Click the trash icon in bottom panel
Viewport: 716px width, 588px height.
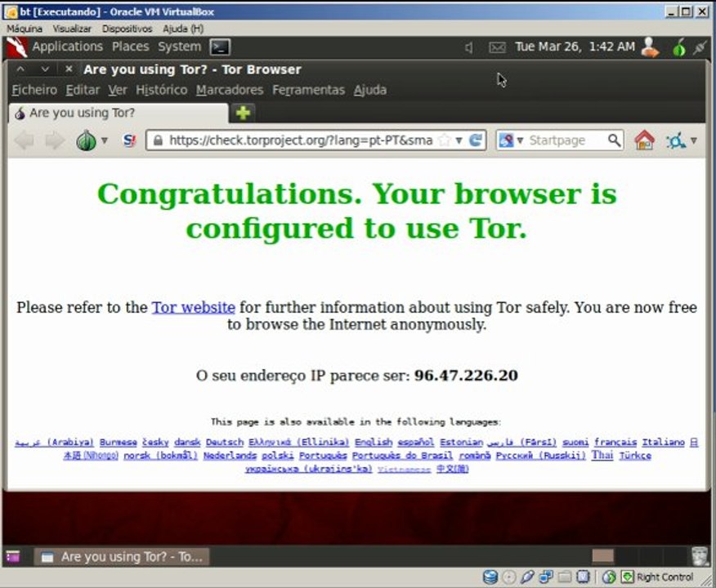pyautogui.click(x=700, y=556)
